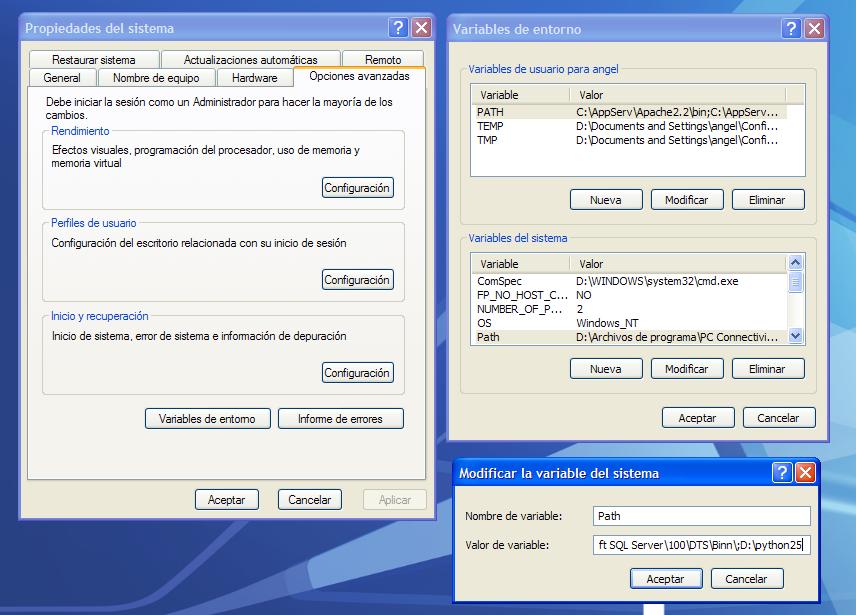
Task: Click Eliminar under Variables del sistema
Action: pos(768,369)
